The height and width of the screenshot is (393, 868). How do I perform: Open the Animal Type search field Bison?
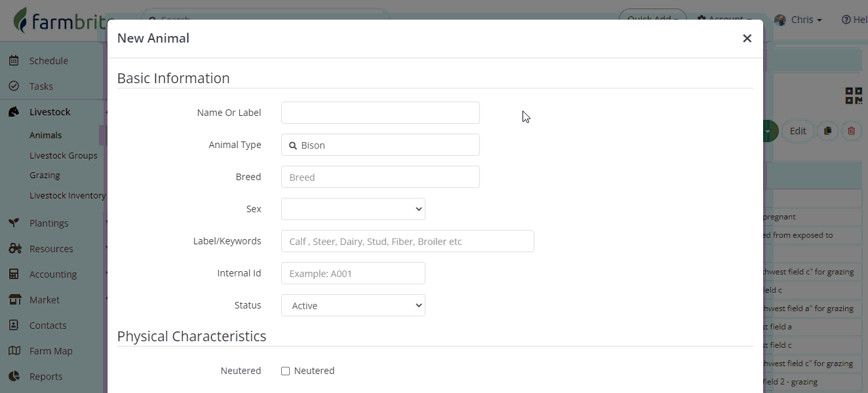coord(380,145)
